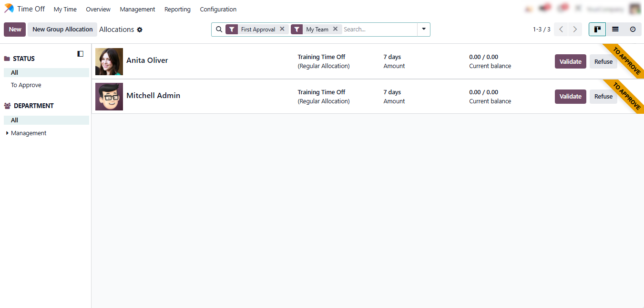Click the Time Off app logo icon
Screen dimensions: 644x308
point(9,9)
